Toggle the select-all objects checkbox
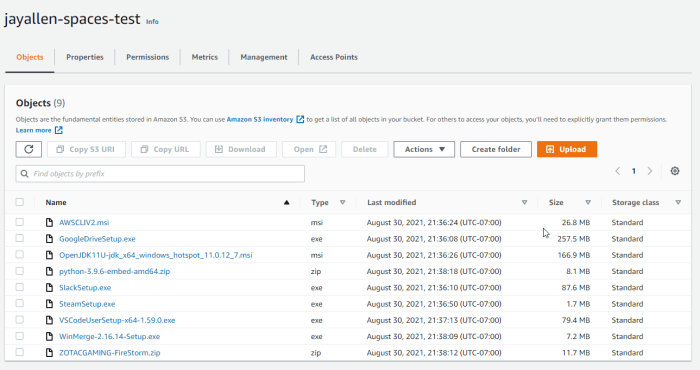 click(20, 202)
